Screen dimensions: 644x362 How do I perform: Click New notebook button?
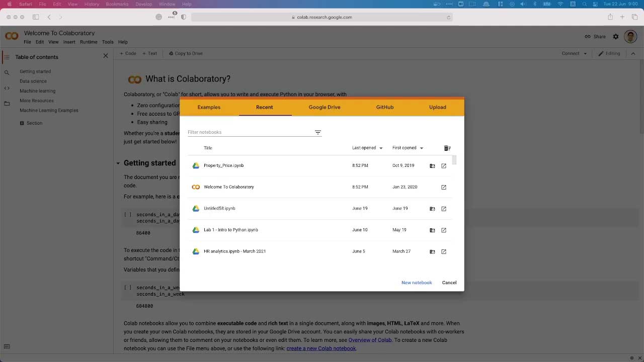pyautogui.click(x=417, y=283)
